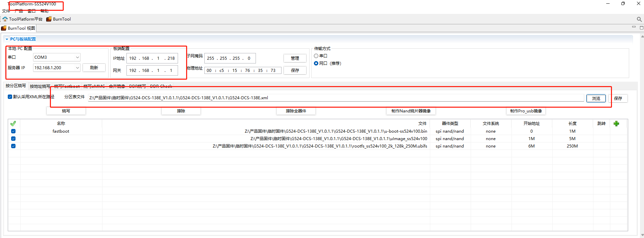Click the 5M length cell
Viewport: 644px width, 238px height.
click(x=573, y=139)
